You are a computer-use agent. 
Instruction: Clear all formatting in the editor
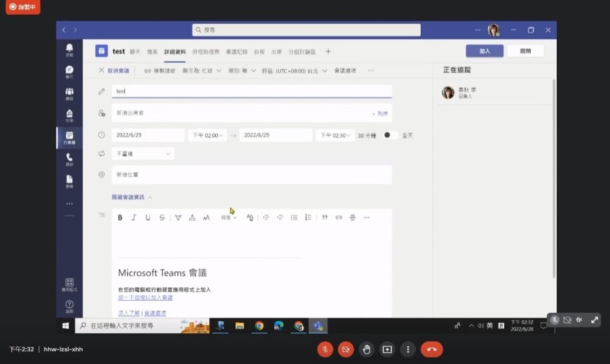[x=250, y=217]
